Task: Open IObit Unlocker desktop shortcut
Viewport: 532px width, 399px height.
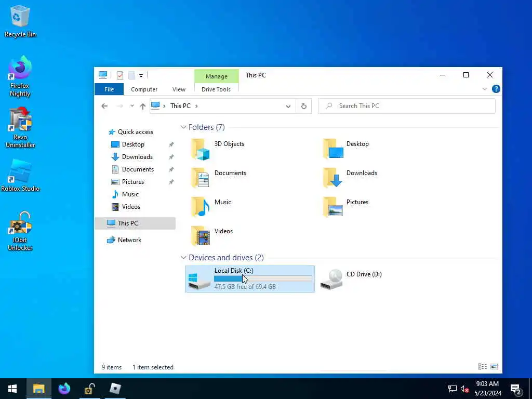Action: 20,231
